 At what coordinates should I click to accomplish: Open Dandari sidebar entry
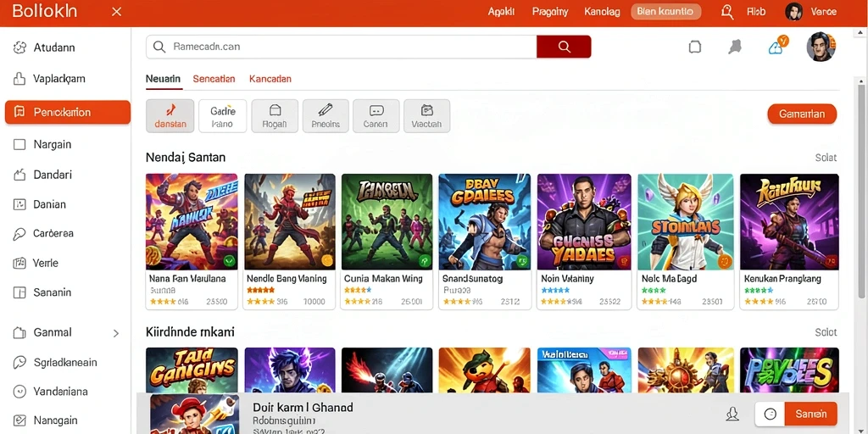42,175
